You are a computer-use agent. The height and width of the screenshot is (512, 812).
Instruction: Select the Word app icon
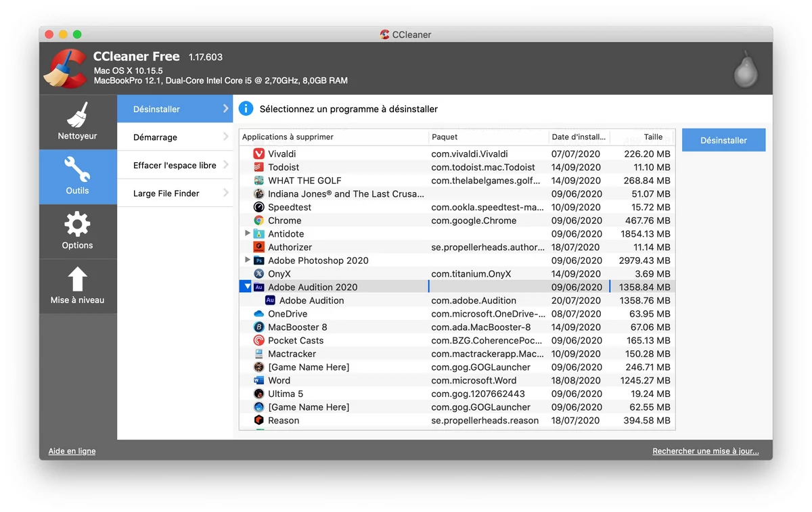258,381
